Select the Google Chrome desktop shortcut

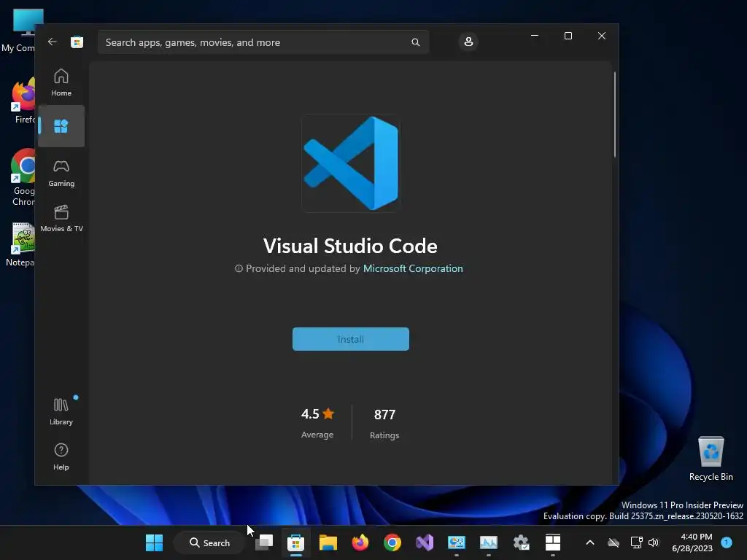(23, 178)
